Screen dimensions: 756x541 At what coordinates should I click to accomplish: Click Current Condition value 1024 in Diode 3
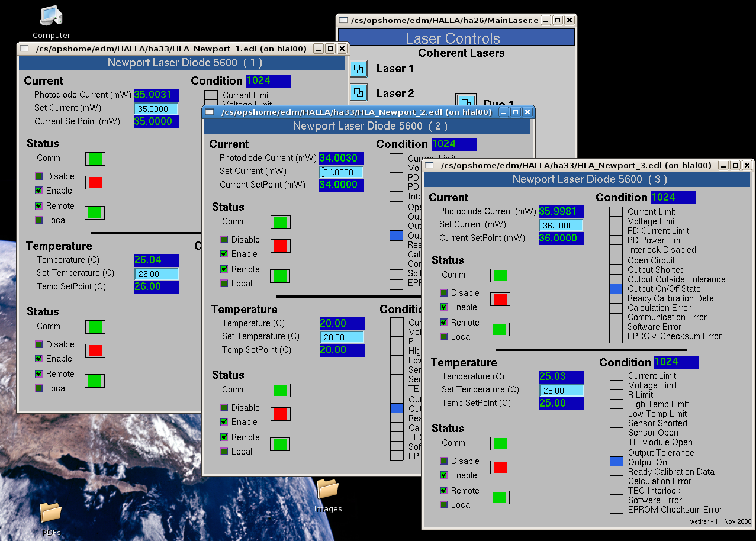point(674,197)
